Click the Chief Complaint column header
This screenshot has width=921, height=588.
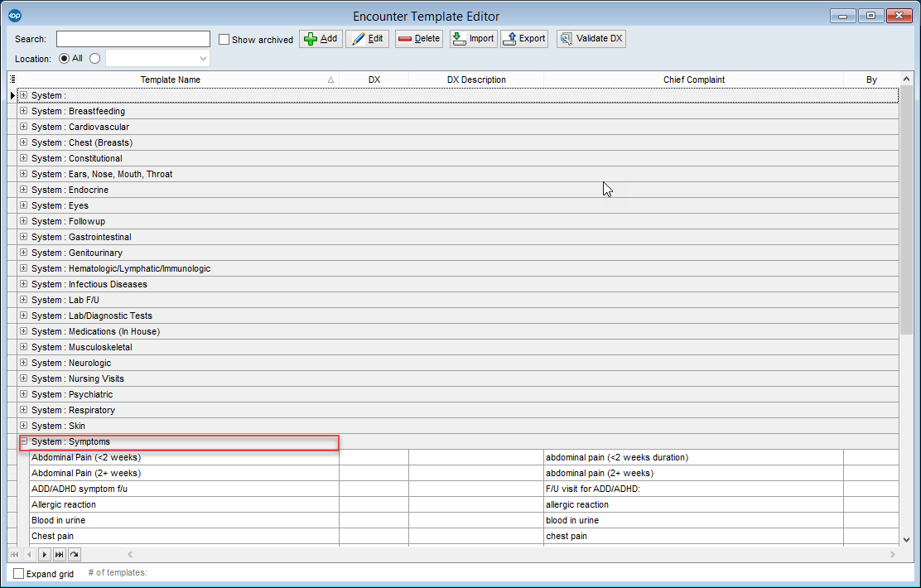(x=694, y=80)
